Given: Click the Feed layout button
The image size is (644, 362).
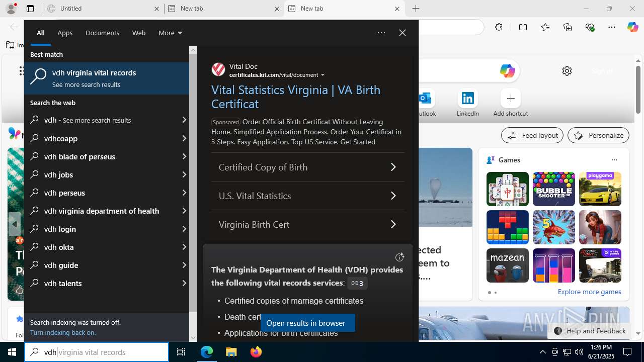Looking at the screenshot, I should coord(532,135).
